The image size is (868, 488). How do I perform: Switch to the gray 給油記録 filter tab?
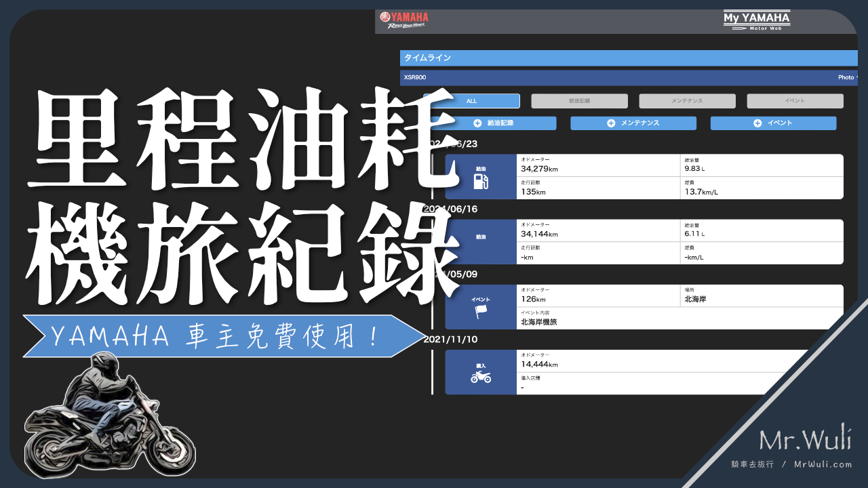coord(579,101)
